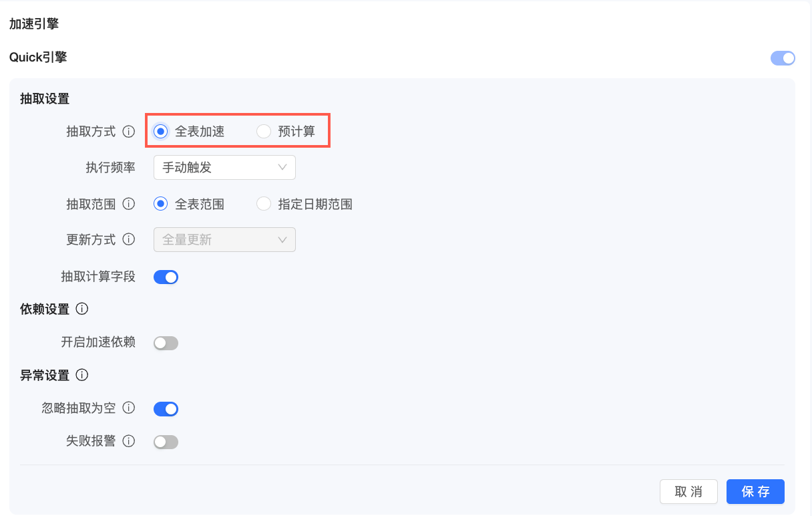Viewport: 812px width, 516px height.
Task: Enable the 开启加速依赖 switch
Action: click(x=166, y=343)
